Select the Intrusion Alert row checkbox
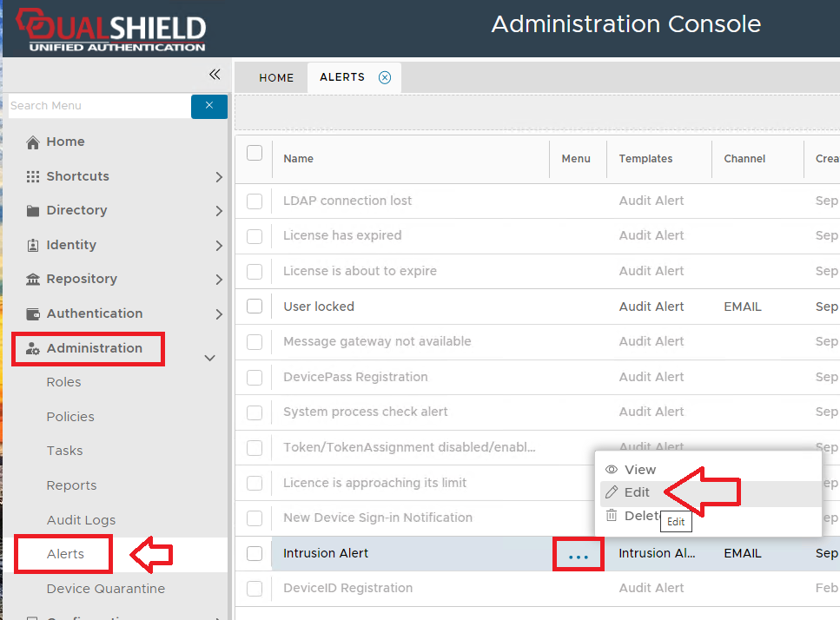The height and width of the screenshot is (620, 840). [x=255, y=553]
